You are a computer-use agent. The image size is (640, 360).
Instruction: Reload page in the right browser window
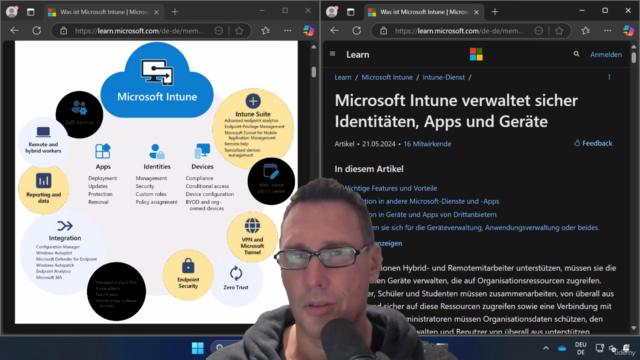(357, 31)
